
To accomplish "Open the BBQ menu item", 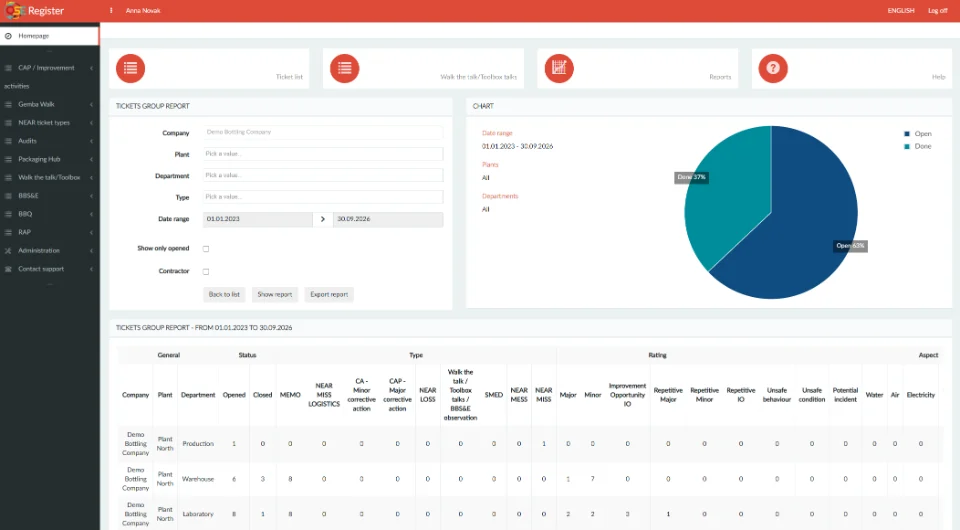I will [49, 214].
